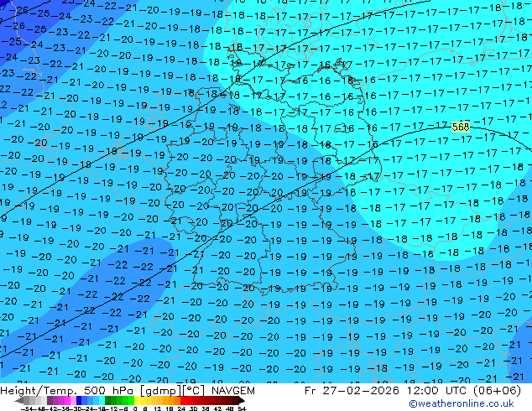Click the 500 hPa level text
The width and height of the screenshot is (532, 411).
tap(110, 391)
